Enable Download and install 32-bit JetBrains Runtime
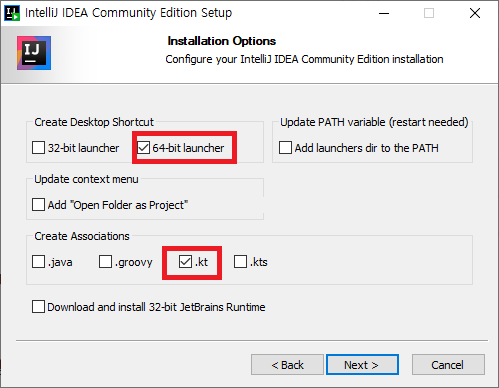This screenshot has width=499, height=388. [38, 307]
